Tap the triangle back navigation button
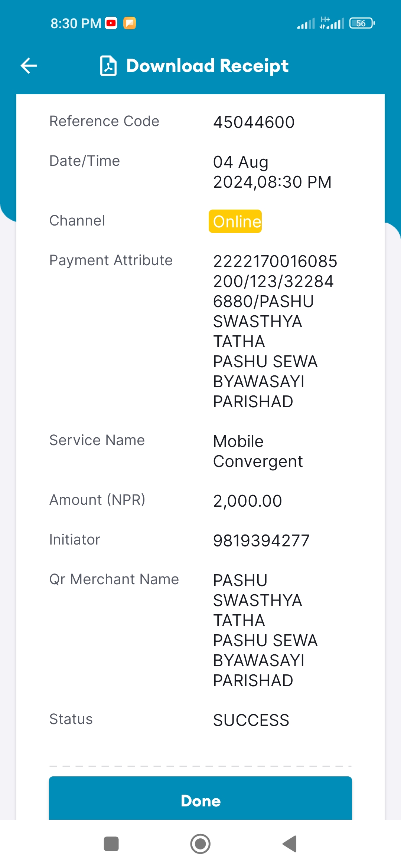 coord(290,844)
